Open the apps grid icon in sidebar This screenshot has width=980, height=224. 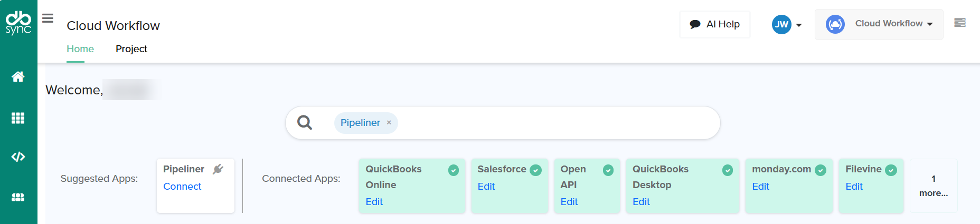(x=18, y=118)
